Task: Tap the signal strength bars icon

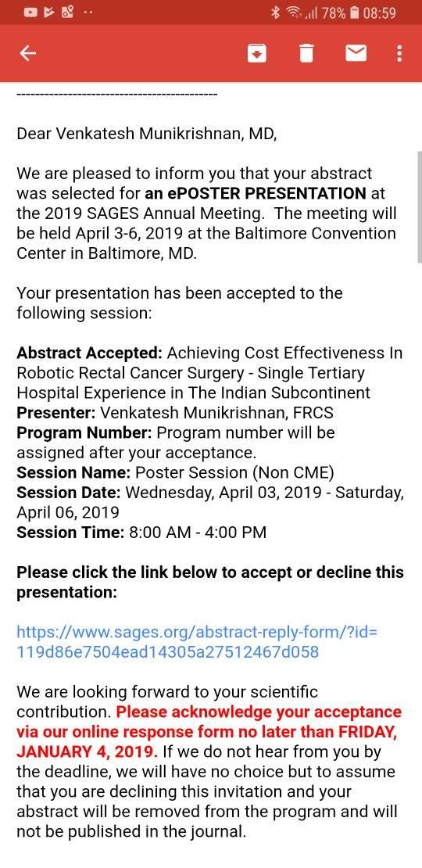Action: tap(311, 13)
